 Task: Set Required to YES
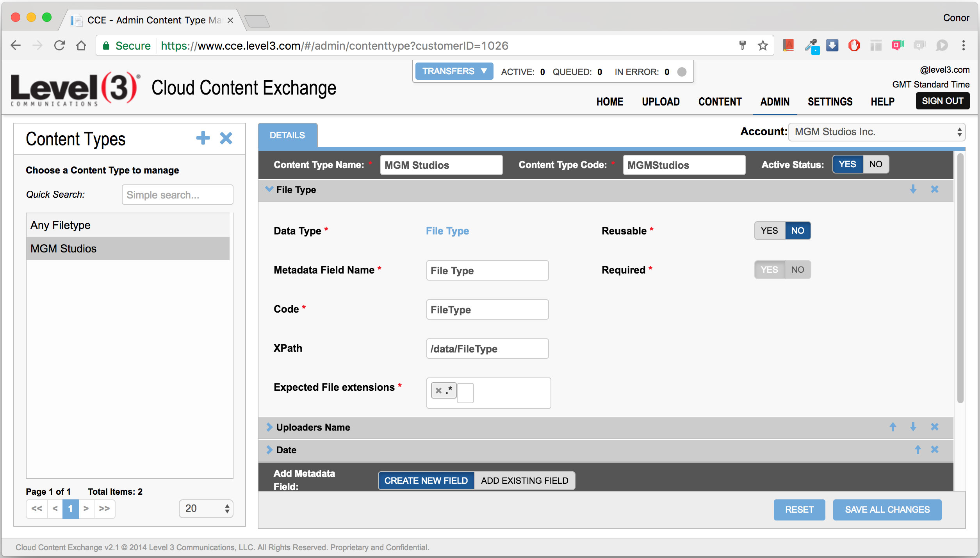[770, 270]
